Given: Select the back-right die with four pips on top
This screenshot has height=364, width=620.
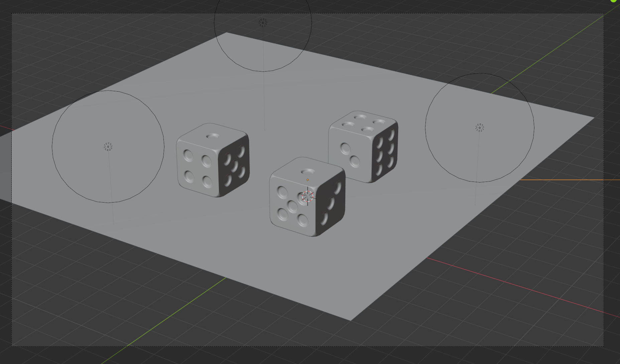Looking at the screenshot, I should [x=363, y=147].
